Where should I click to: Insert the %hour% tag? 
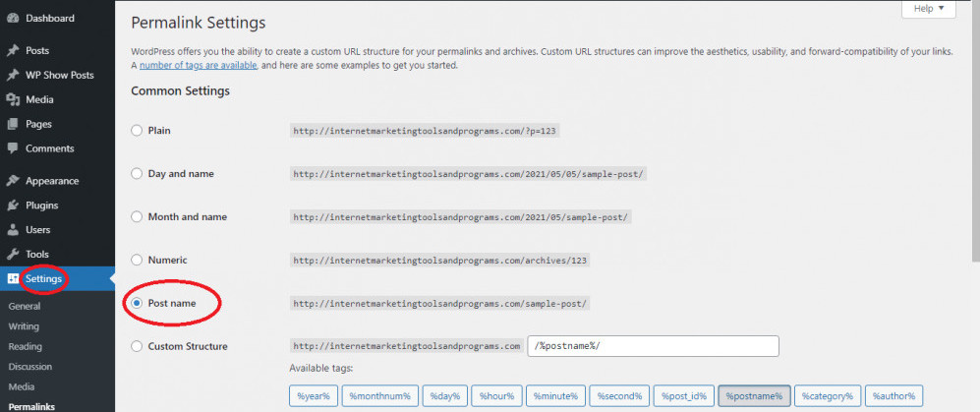[x=496, y=395]
